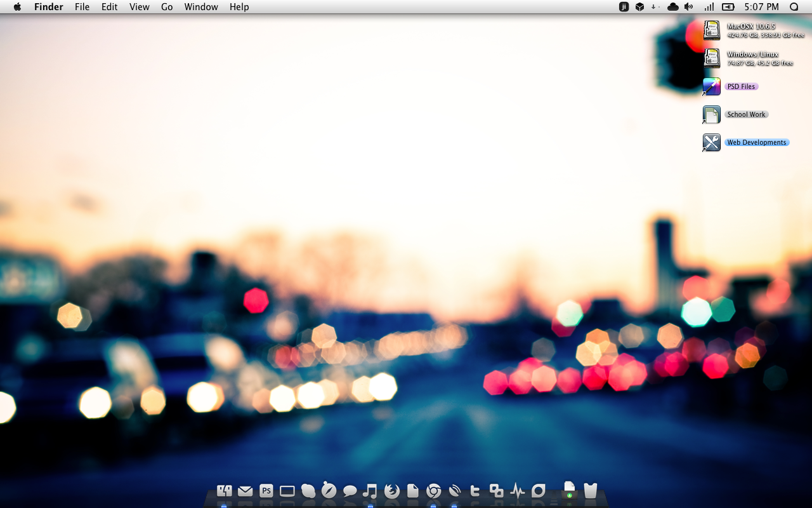Launch Activity Monitor pulse icon
Viewport: 812px width, 508px height.
[x=518, y=491]
